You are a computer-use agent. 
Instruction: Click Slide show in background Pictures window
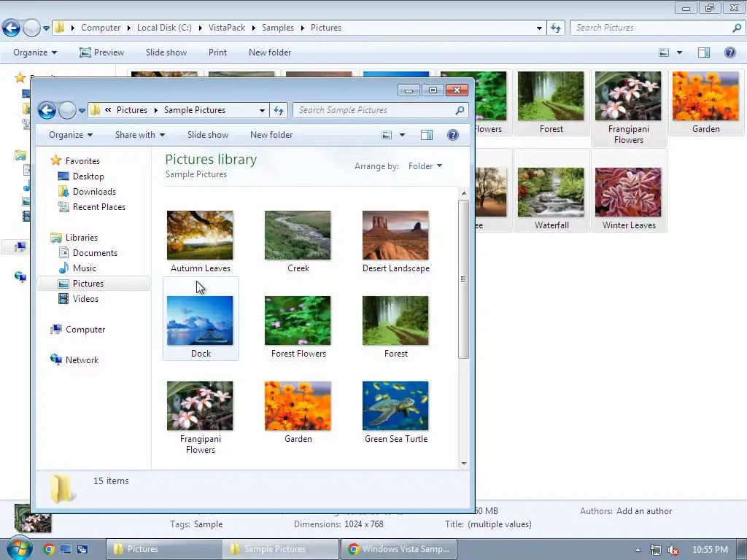coord(166,52)
